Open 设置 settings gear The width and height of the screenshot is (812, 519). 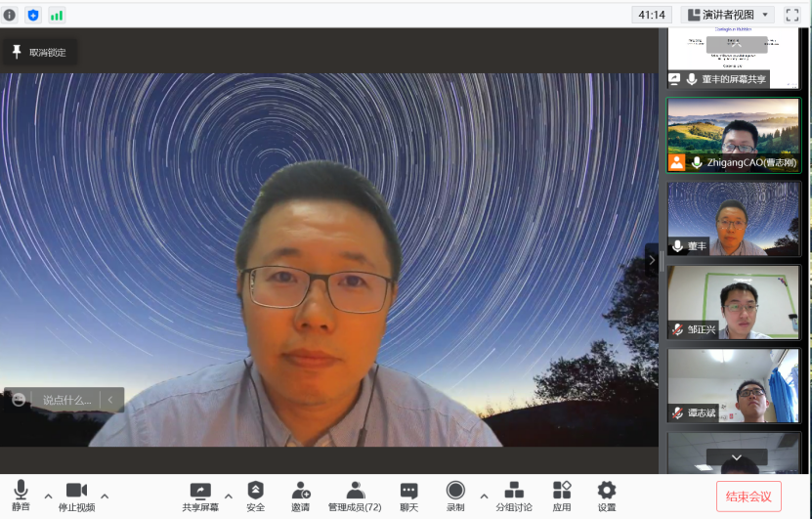607,496
